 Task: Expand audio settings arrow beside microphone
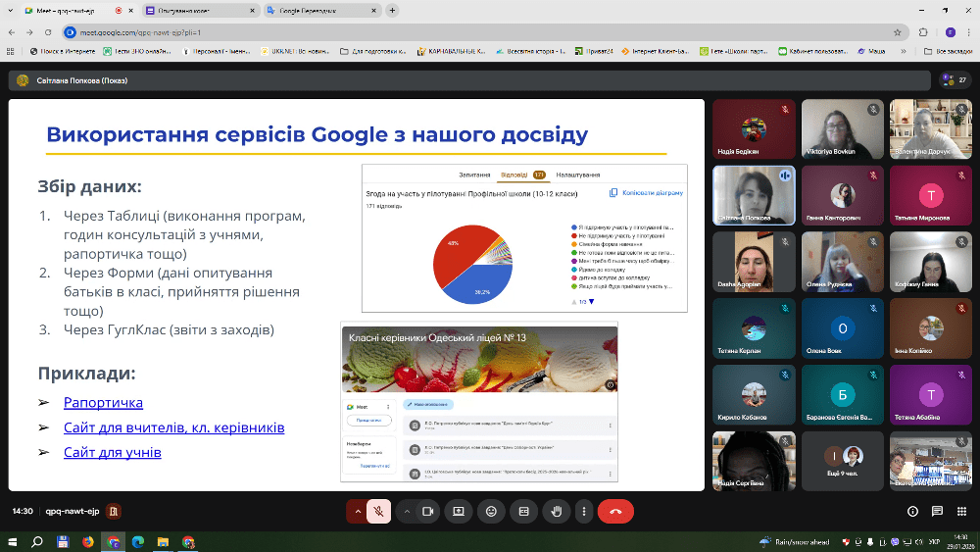356,511
